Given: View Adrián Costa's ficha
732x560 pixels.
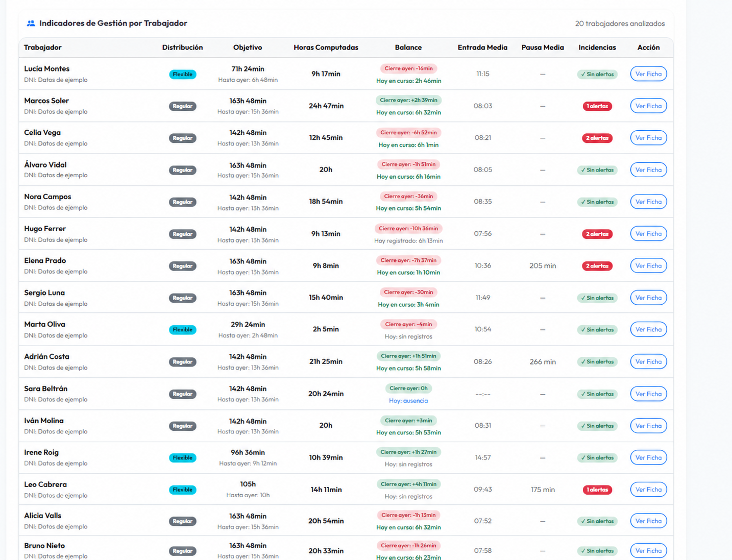Looking at the screenshot, I should [x=648, y=362].
